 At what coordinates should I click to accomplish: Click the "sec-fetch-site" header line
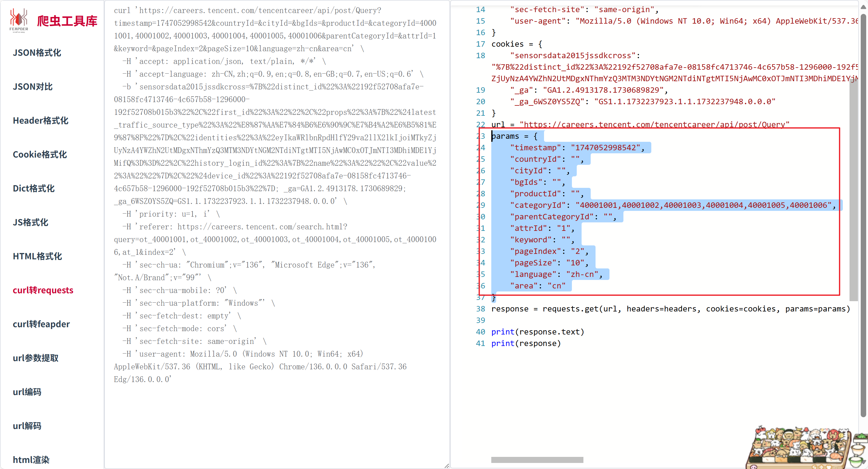584,9
